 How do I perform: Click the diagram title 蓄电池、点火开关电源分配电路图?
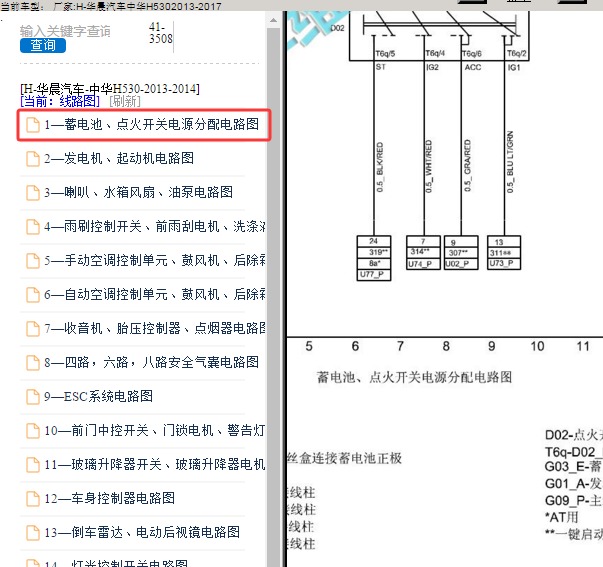pos(414,377)
